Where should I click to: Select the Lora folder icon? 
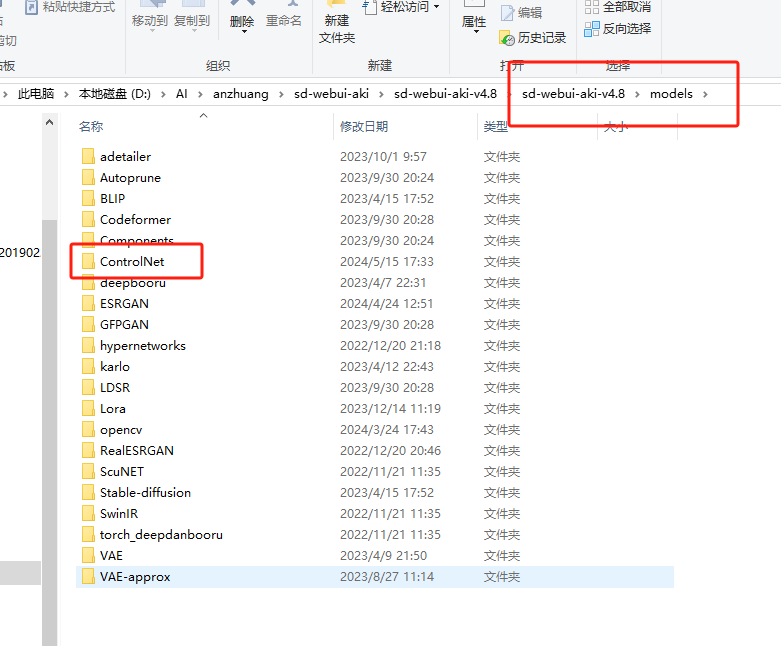(88, 408)
